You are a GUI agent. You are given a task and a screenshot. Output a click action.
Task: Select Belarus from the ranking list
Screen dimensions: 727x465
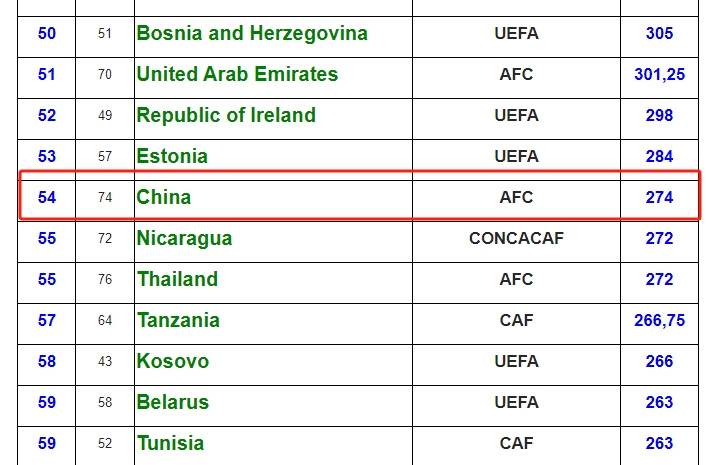pos(173,403)
